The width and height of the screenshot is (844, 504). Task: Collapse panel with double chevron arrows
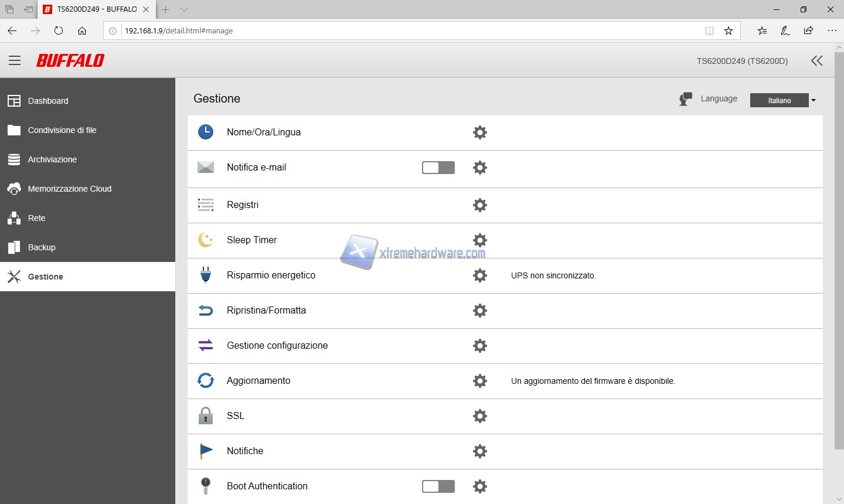coord(816,60)
